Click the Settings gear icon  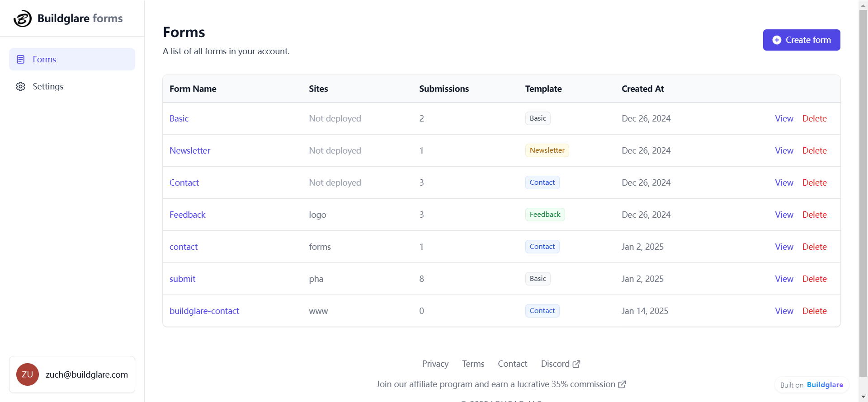[x=21, y=87]
